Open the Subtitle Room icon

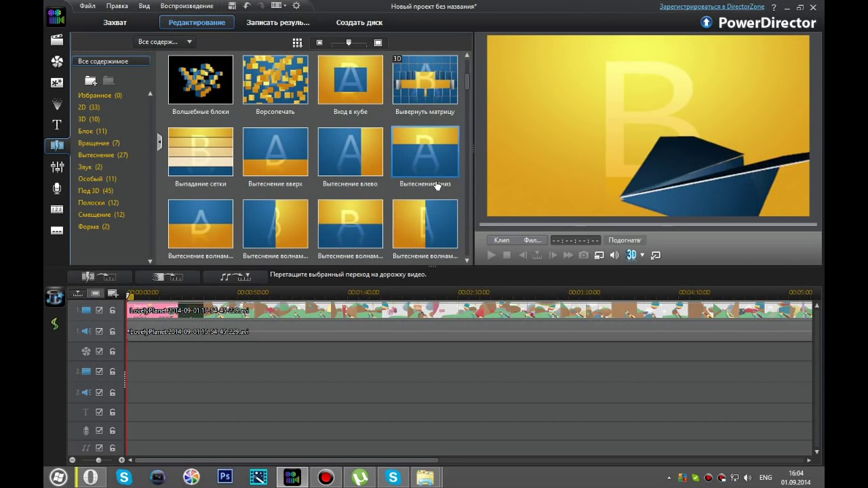57,230
